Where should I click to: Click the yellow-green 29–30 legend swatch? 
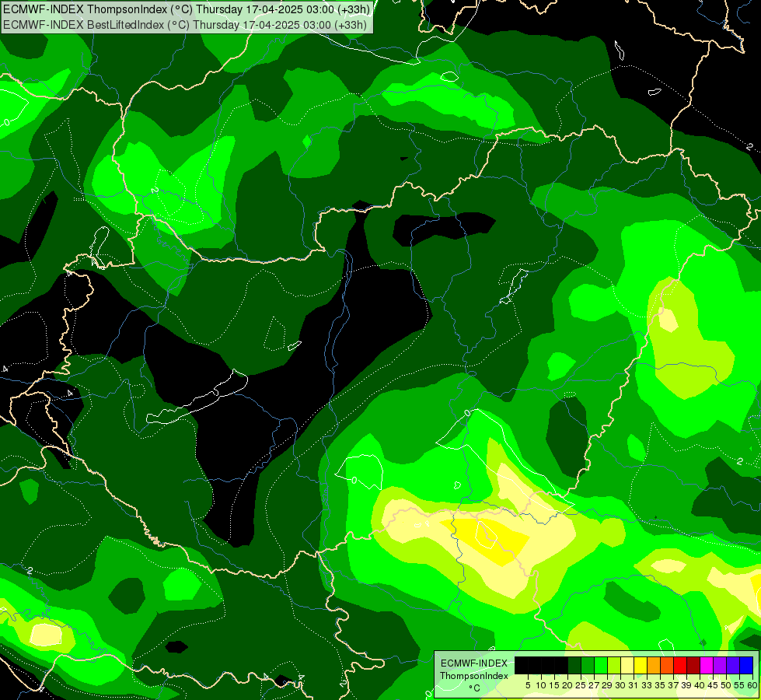pyautogui.click(x=614, y=665)
